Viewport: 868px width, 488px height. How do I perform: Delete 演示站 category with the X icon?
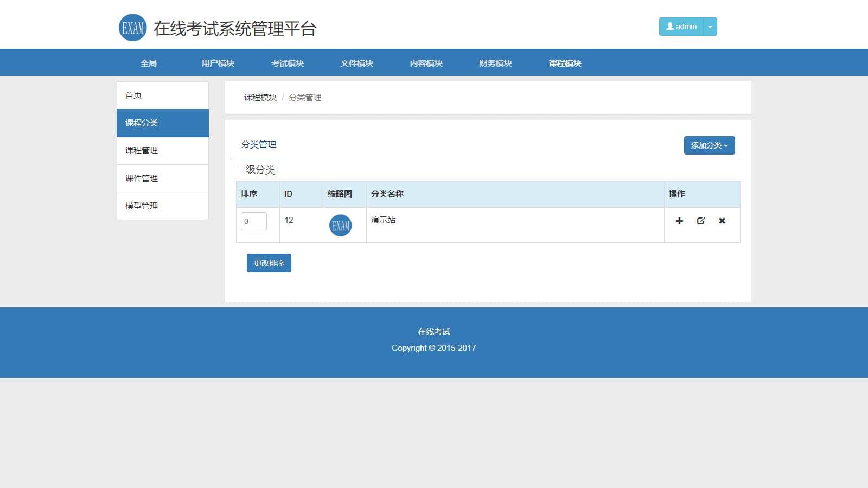722,221
